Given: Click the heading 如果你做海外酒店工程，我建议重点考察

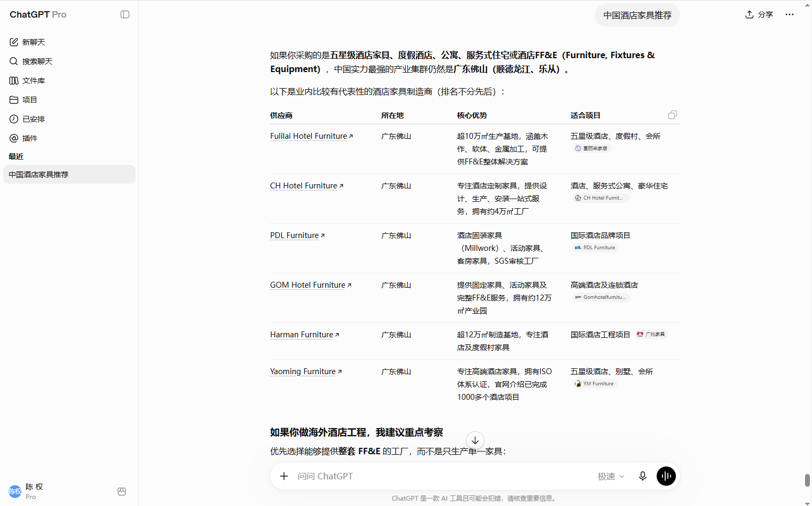Looking at the screenshot, I should click(x=357, y=432).
